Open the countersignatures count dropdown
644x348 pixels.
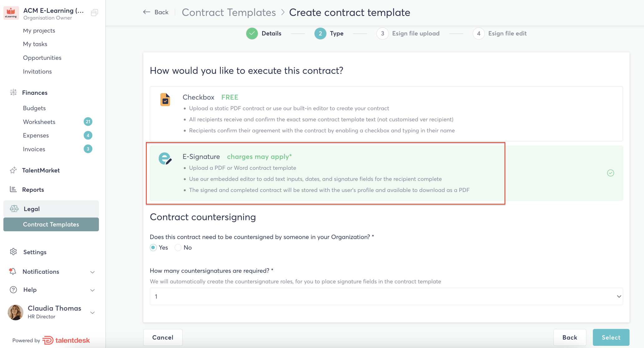pyautogui.click(x=386, y=297)
